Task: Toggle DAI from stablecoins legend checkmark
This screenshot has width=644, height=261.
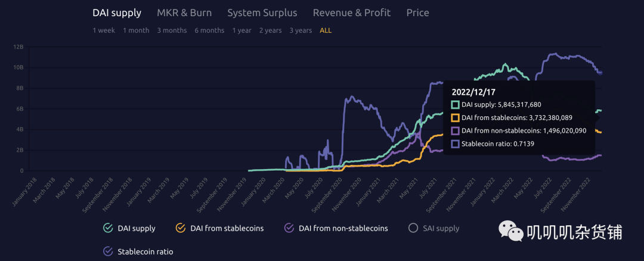Action: pyautogui.click(x=181, y=228)
